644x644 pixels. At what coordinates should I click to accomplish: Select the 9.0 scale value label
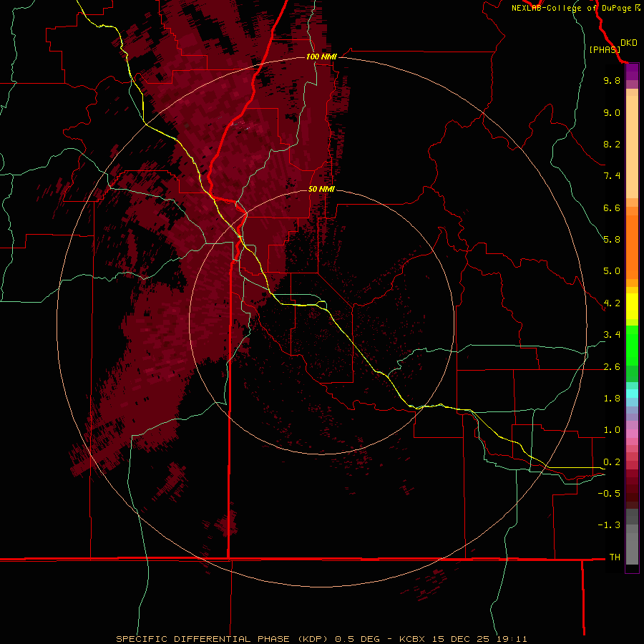(x=612, y=112)
